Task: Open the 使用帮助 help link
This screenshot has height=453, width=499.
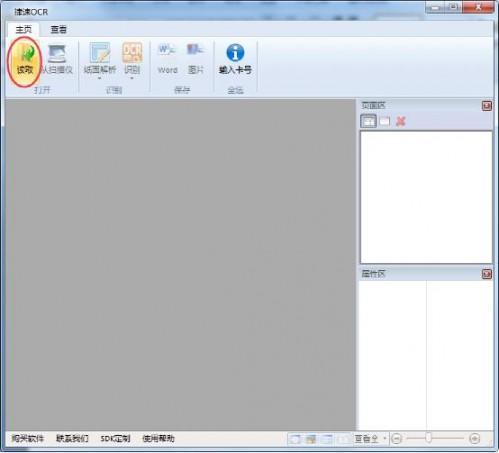Action: click(x=158, y=438)
